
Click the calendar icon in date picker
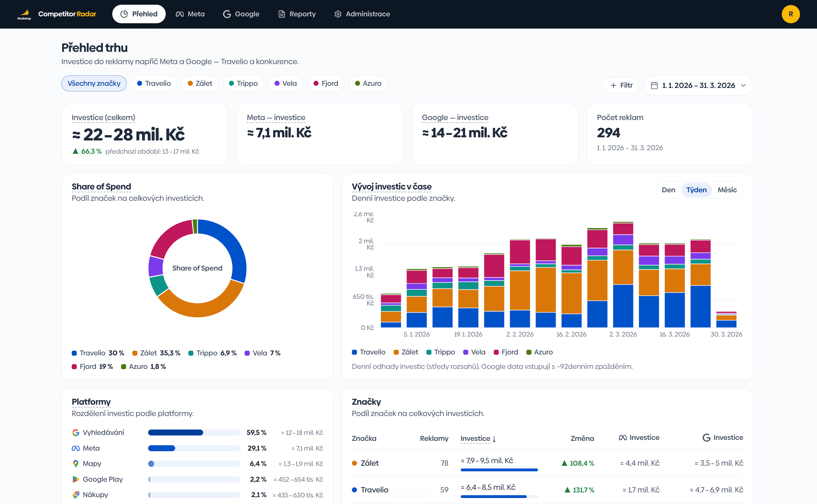tap(654, 85)
